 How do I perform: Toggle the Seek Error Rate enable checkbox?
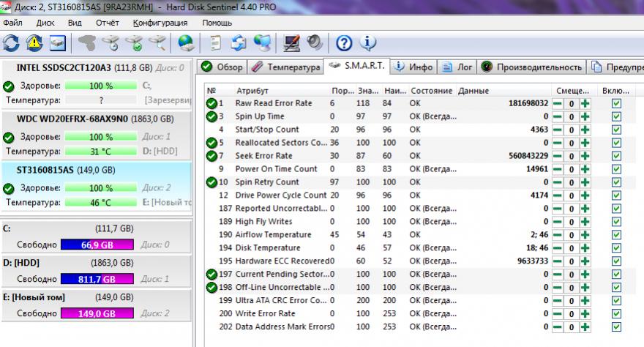(616, 156)
